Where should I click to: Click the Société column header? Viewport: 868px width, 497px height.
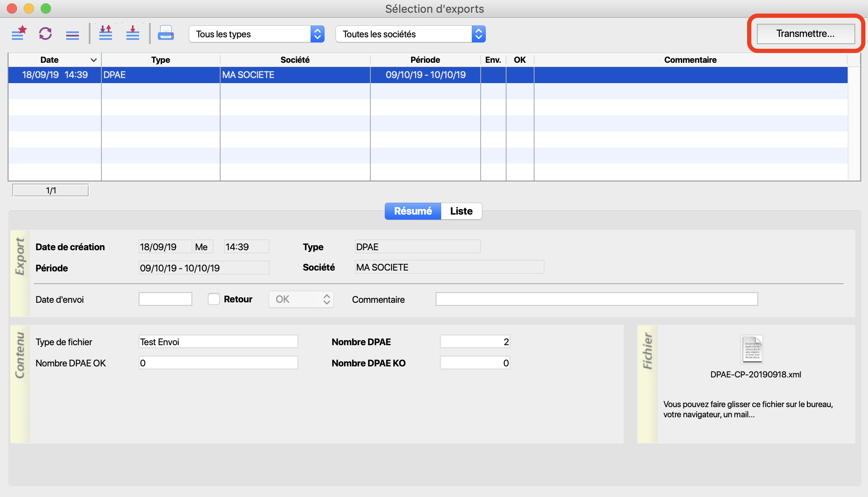(295, 60)
